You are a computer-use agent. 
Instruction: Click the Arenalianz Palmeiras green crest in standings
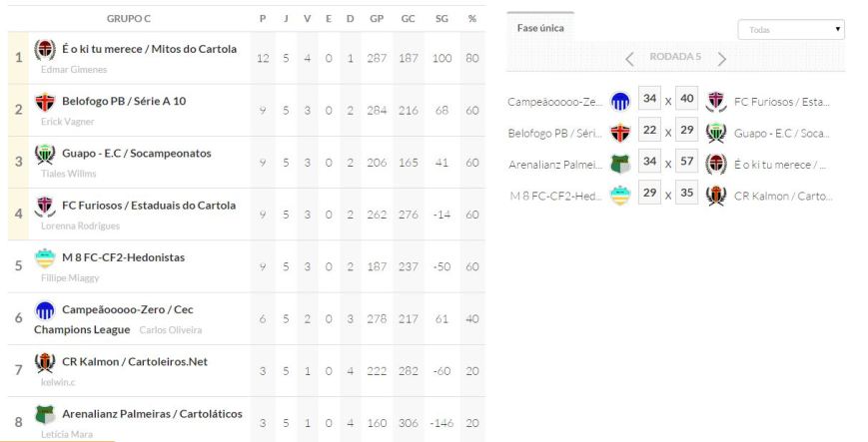(45, 413)
